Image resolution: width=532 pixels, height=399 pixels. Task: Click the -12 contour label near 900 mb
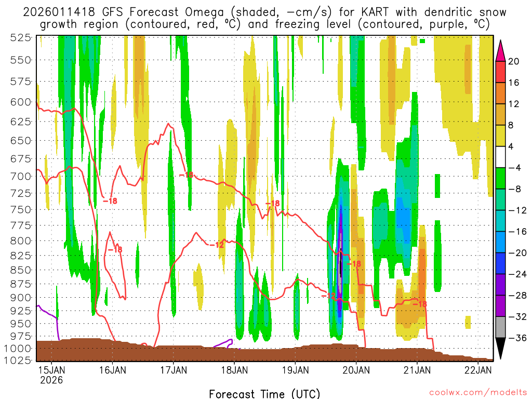328,296
